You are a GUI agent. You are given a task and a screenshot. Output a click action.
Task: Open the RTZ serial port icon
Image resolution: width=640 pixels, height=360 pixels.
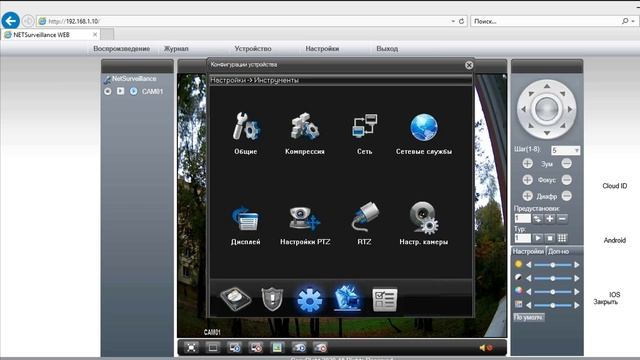pos(364,217)
